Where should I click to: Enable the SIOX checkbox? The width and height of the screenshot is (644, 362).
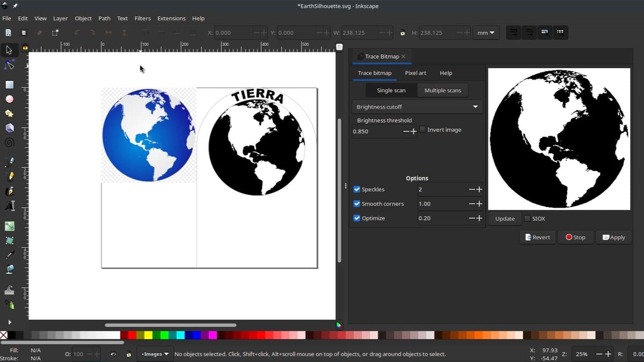[x=527, y=218]
